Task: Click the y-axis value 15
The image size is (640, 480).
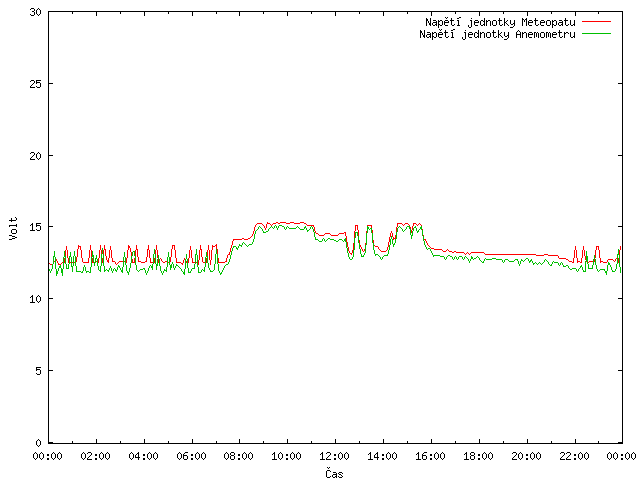Action: tap(36, 227)
